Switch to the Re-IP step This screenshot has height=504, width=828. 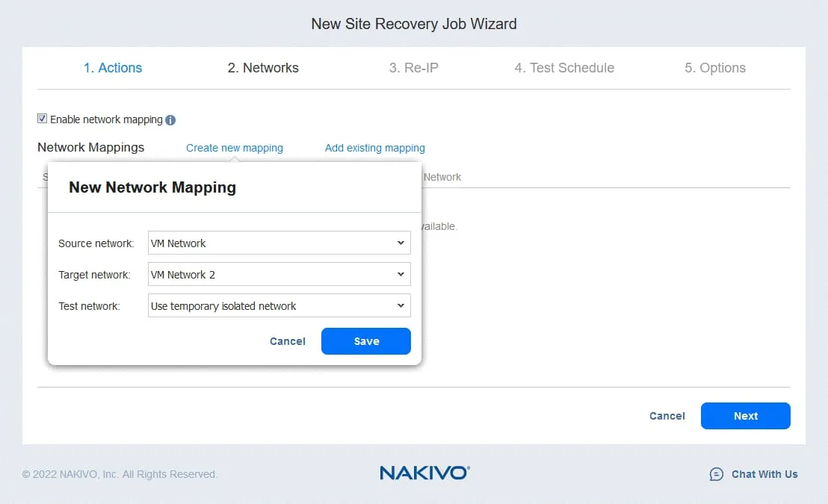[414, 67]
